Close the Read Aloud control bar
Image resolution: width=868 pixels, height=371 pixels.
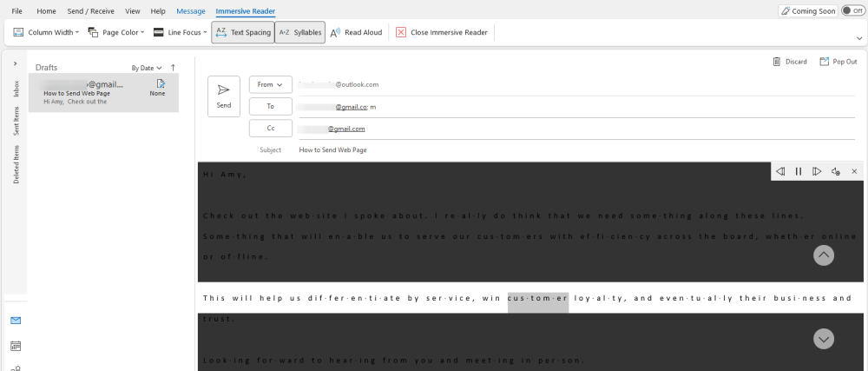pos(854,172)
